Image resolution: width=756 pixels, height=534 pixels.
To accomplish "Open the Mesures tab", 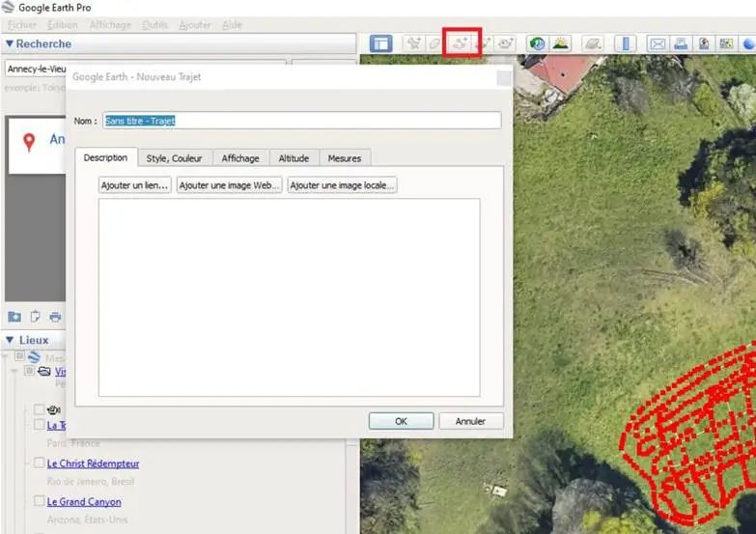I will click(345, 158).
